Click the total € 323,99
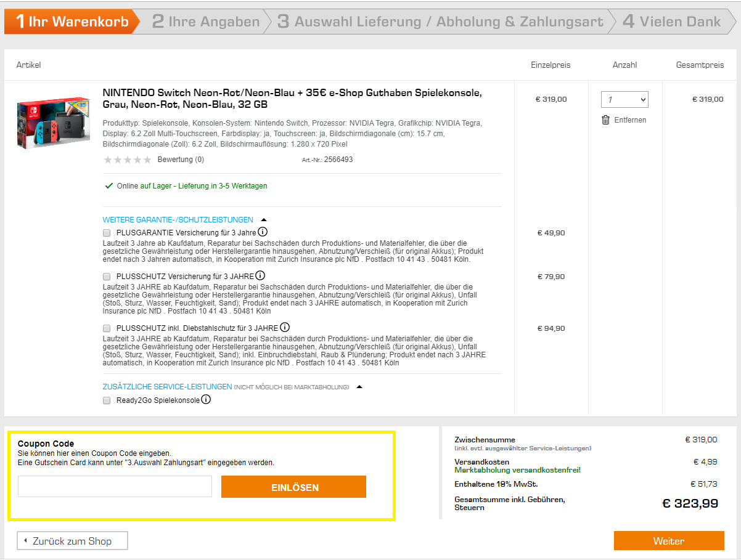The image size is (741, 560). [x=690, y=503]
